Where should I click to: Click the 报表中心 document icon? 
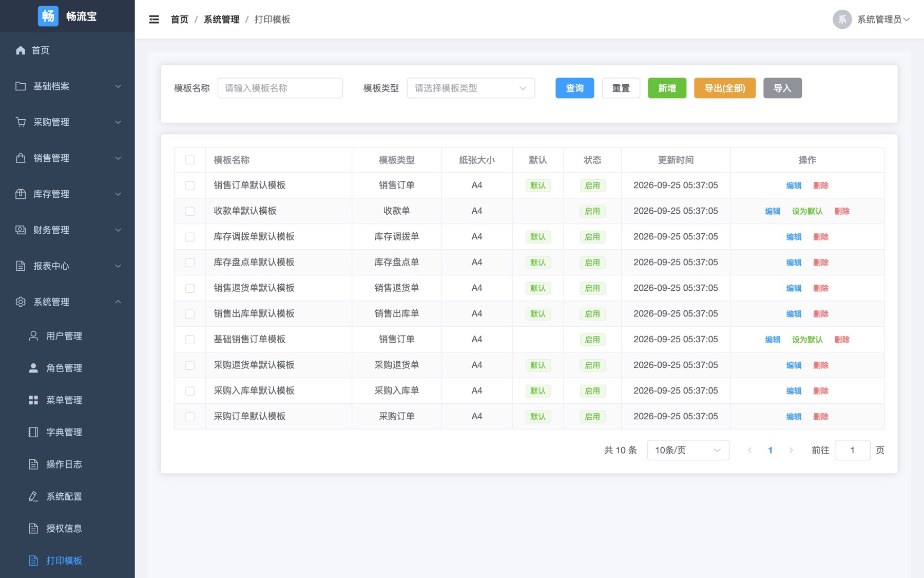tap(21, 266)
